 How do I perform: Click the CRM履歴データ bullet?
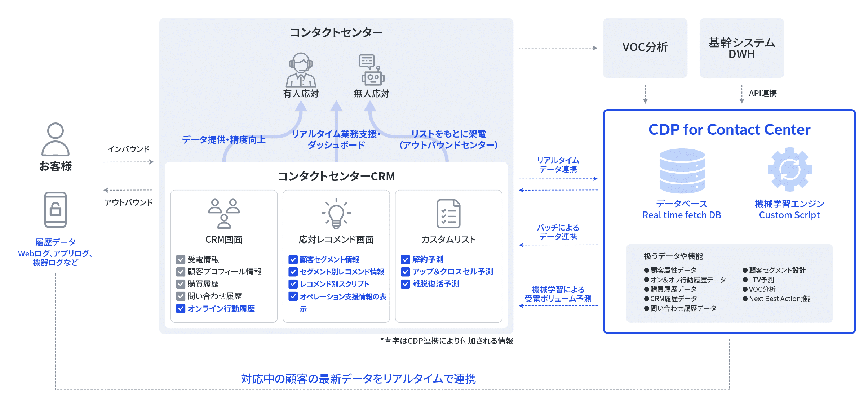point(670,299)
